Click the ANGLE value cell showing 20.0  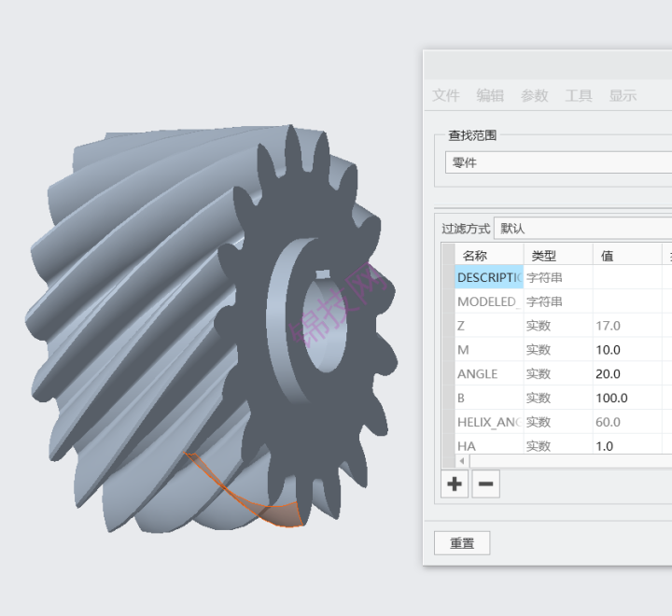point(625,374)
